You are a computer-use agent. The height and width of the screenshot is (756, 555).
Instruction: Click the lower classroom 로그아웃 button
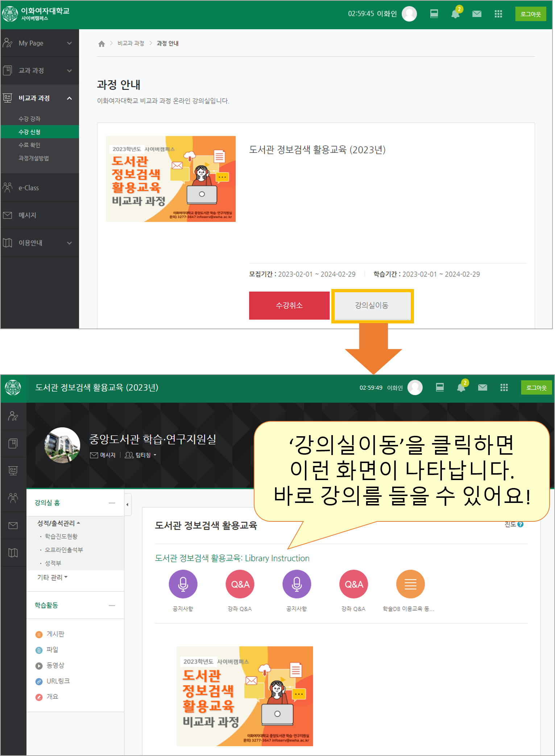(537, 388)
